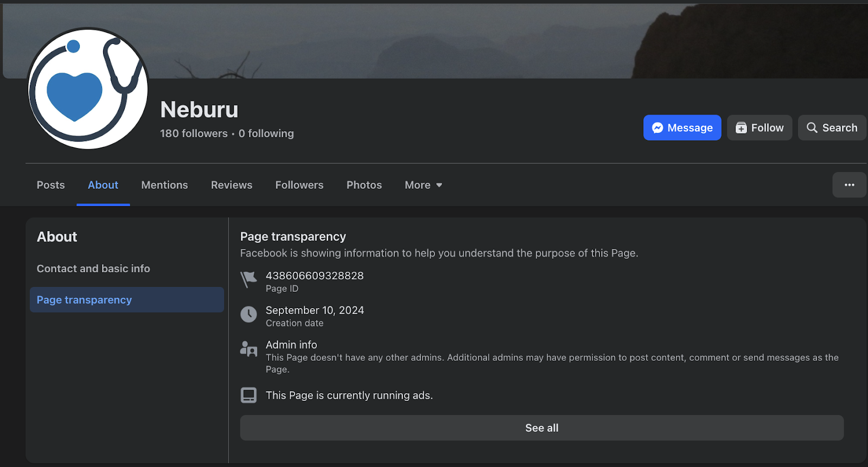The width and height of the screenshot is (868, 467).
Task: Open the three-dots page options menu
Action: click(x=849, y=185)
